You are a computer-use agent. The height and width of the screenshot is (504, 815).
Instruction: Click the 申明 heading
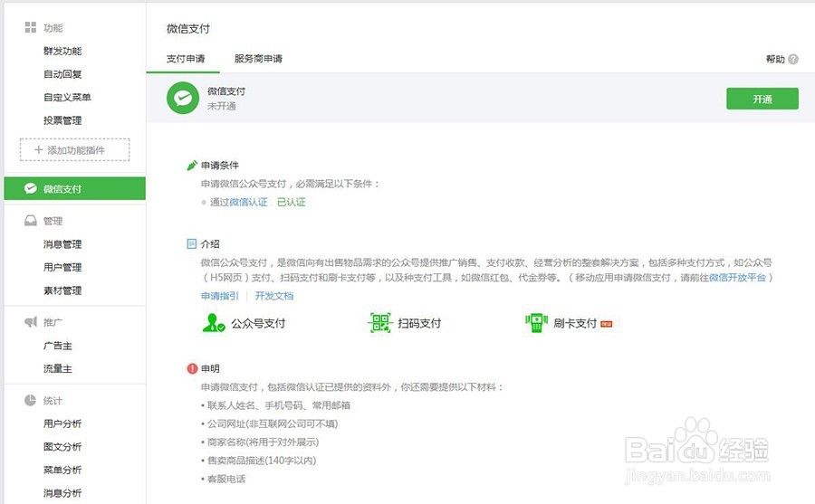pyautogui.click(x=210, y=368)
